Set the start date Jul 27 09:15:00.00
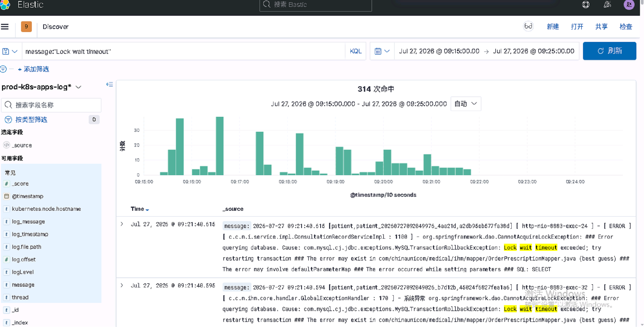The image size is (644, 327). 439,51
